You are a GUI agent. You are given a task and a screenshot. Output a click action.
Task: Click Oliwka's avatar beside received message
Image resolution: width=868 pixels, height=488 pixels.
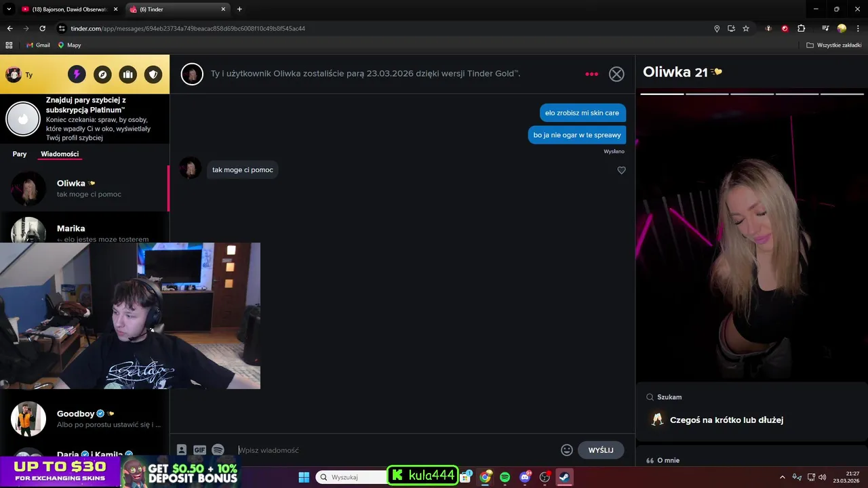tap(191, 168)
